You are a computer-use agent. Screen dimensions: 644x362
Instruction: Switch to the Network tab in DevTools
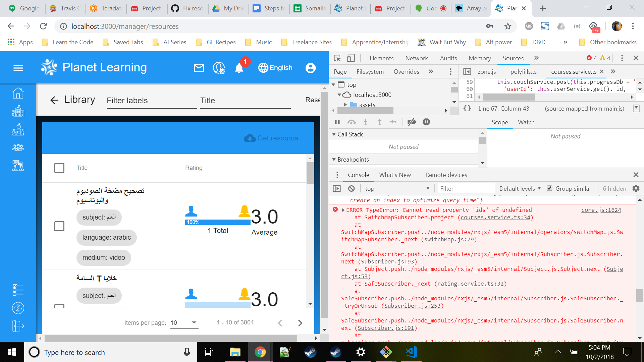(417, 58)
